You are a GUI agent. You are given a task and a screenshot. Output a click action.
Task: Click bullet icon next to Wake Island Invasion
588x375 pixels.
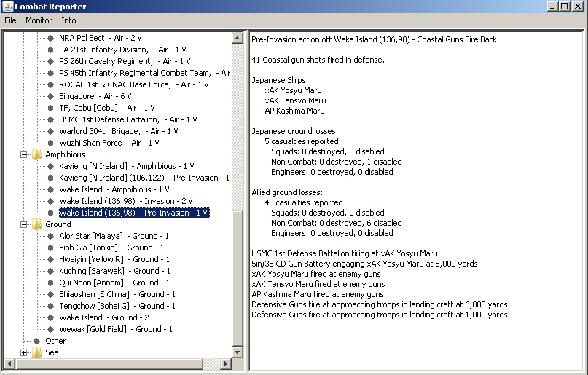point(50,201)
